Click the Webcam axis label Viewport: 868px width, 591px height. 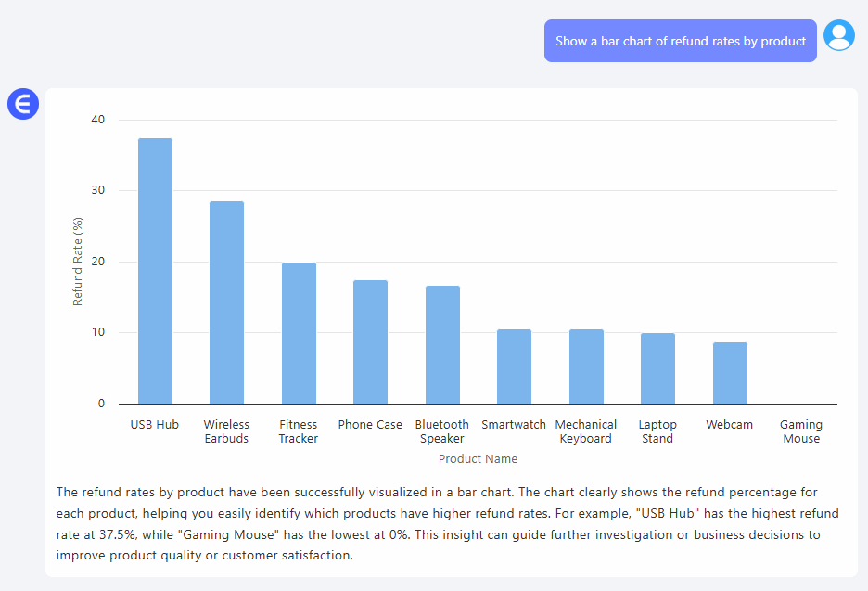point(730,425)
